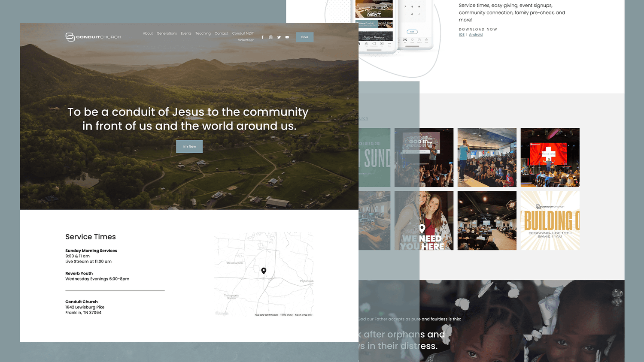Click the Wednesday Evenings 6:30-8pm text
The height and width of the screenshot is (362, 644).
coord(97,279)
